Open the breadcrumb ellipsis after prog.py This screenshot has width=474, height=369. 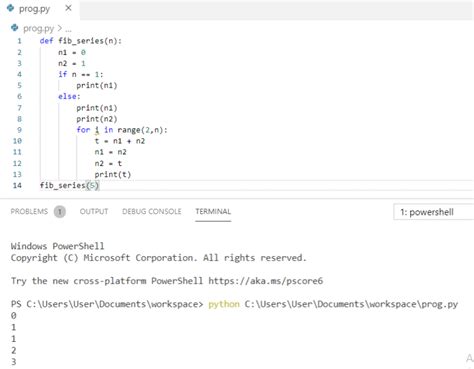(x=68, y=29)
